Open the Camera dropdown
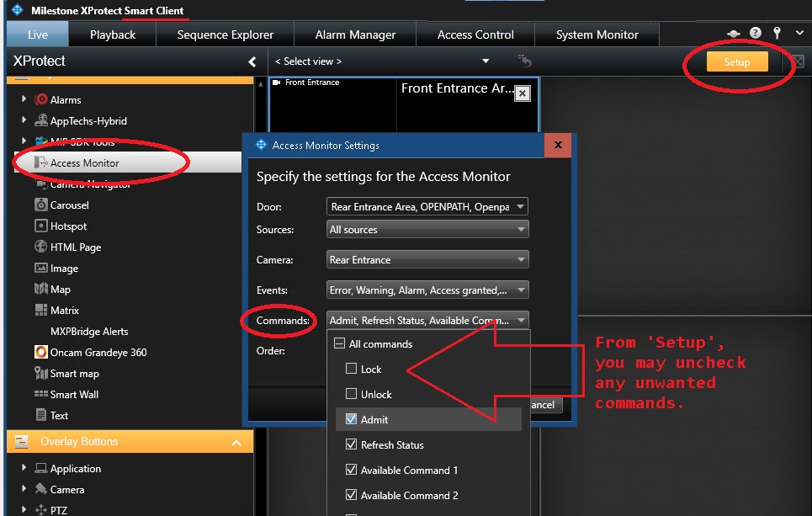 (x=427, y=259)
